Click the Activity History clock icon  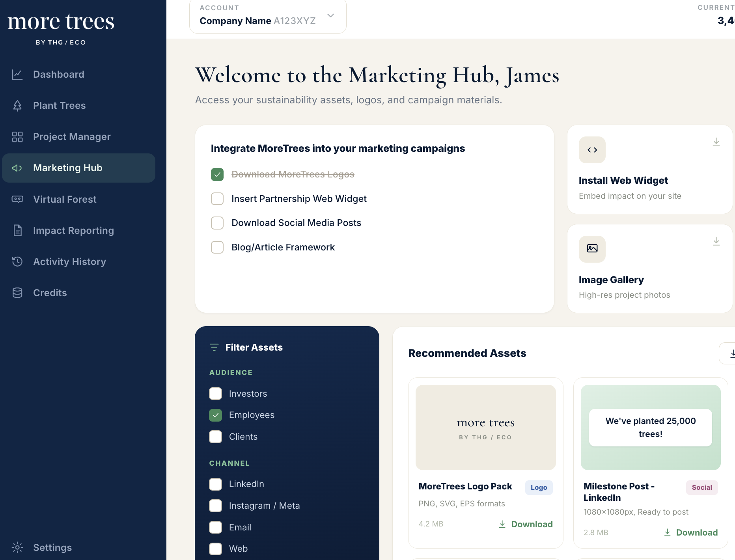click(x=17, y=261)
